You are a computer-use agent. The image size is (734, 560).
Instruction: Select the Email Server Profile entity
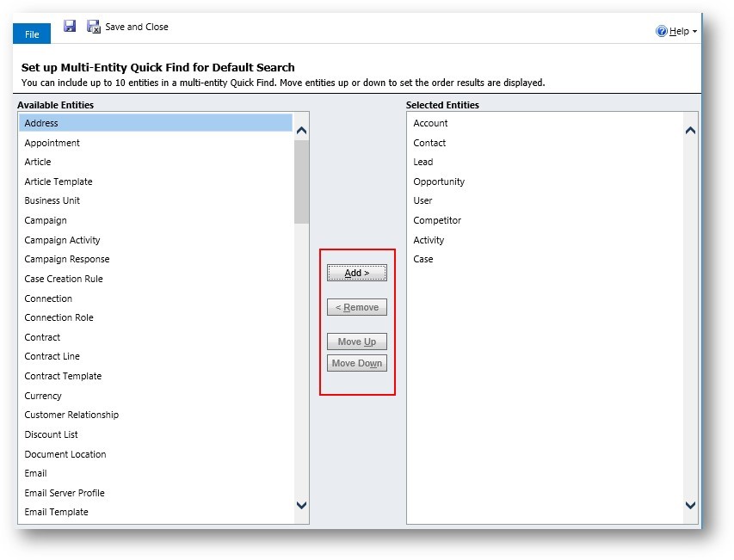(156, 493)
